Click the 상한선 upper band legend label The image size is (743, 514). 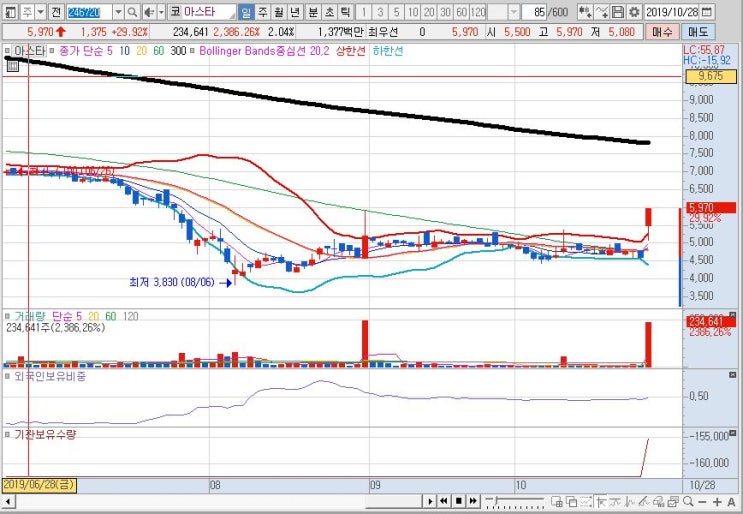[351, 51]
